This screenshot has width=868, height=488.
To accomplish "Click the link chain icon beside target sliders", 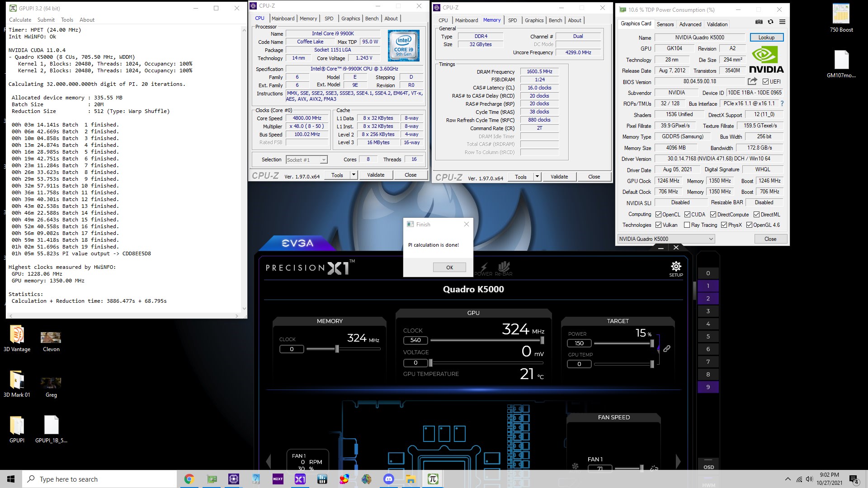I will coord(667,348).
